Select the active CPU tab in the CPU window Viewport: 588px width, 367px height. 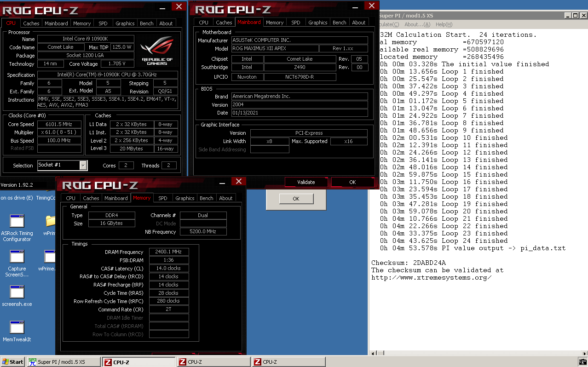[x=11, y=23]
